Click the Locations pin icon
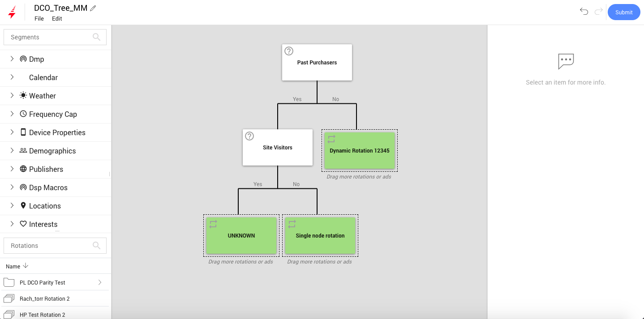 click(x=22, y=205)
